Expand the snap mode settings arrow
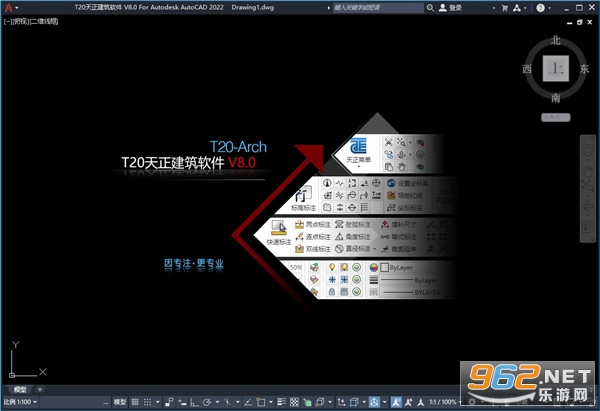 [157, 402]
